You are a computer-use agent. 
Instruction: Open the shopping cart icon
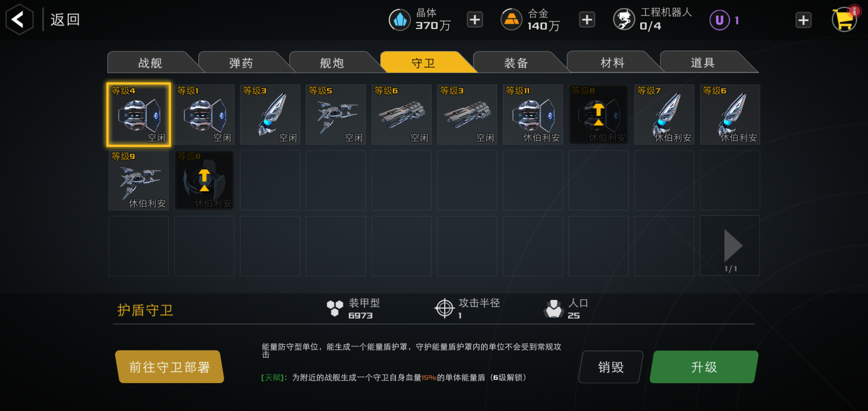(x=844, y=19)
